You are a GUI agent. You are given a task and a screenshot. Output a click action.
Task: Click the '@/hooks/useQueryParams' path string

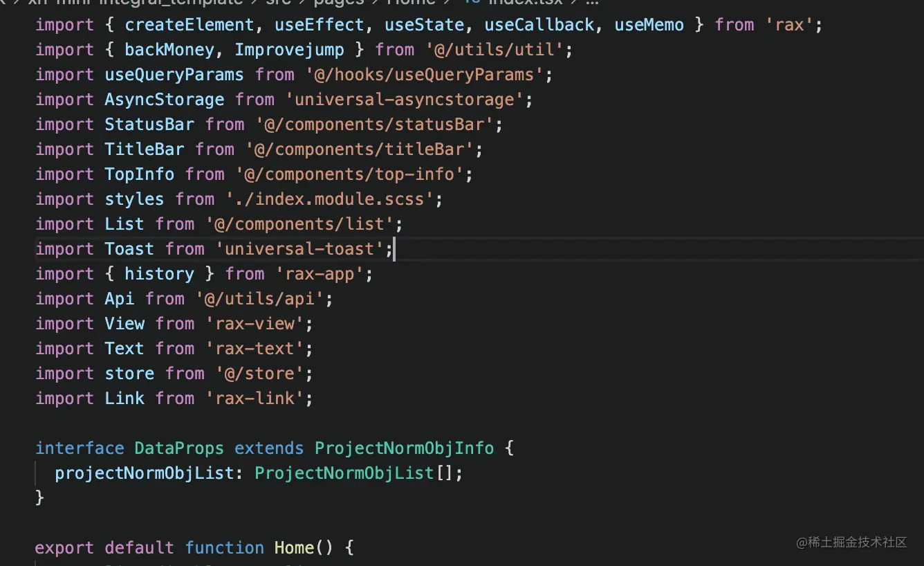(x=424, y=75)
